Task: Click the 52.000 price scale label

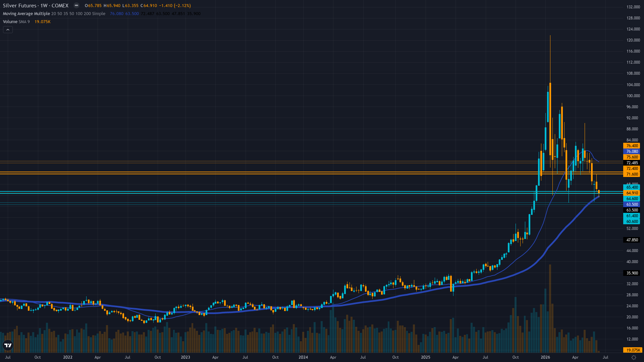Action: tap(632, 229)
